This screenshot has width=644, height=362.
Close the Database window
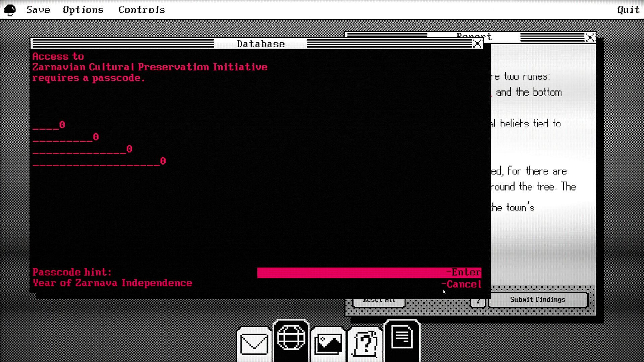tap(477, 44)
